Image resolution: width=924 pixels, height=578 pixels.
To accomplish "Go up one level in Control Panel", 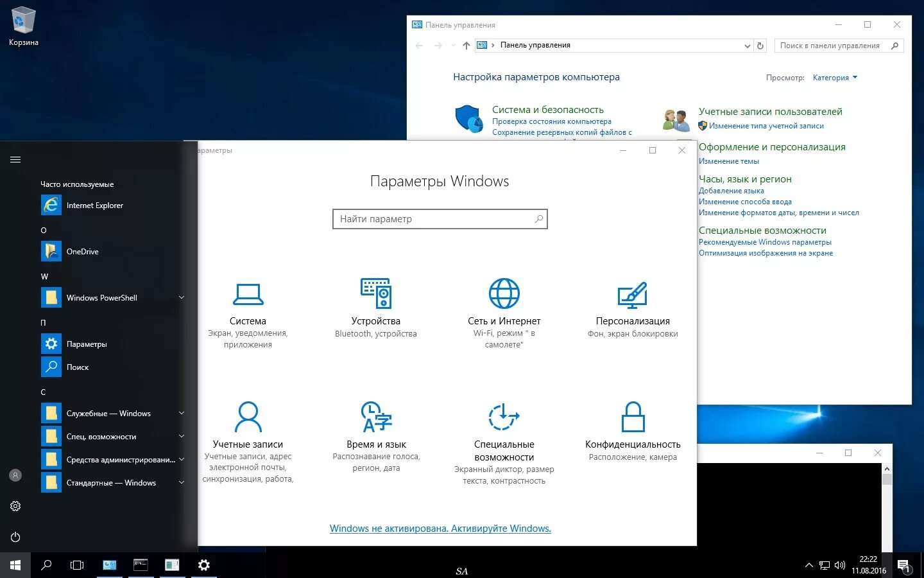I will (466, 46).
